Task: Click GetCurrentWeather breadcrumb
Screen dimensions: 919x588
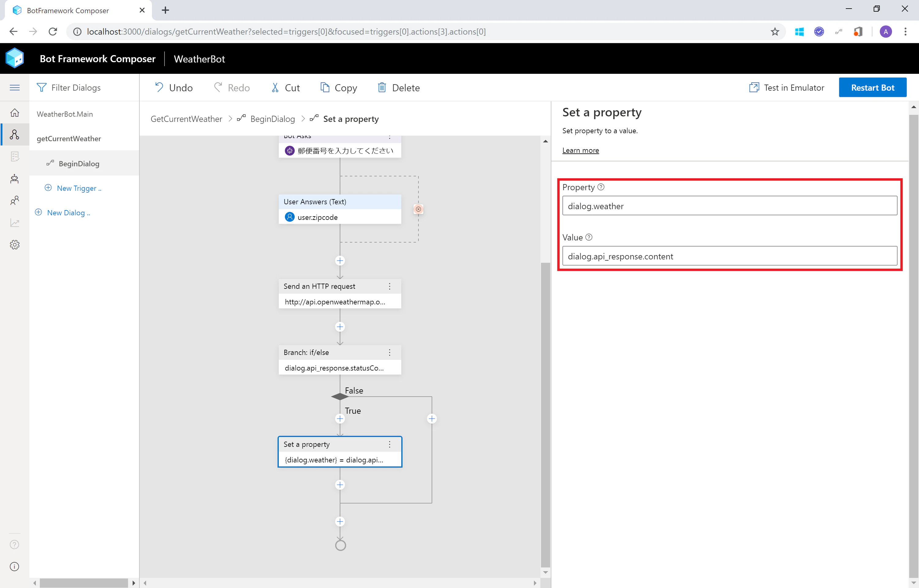Action: tap(186, 119)
